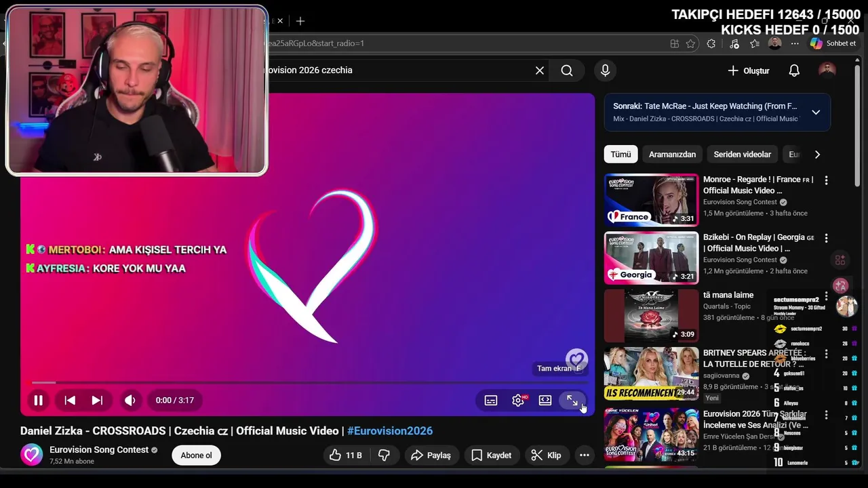Image resolution: width=868 pixels, height=488 pixels.
Task: Pause the video with the pause icon
Action: (39, 400)
